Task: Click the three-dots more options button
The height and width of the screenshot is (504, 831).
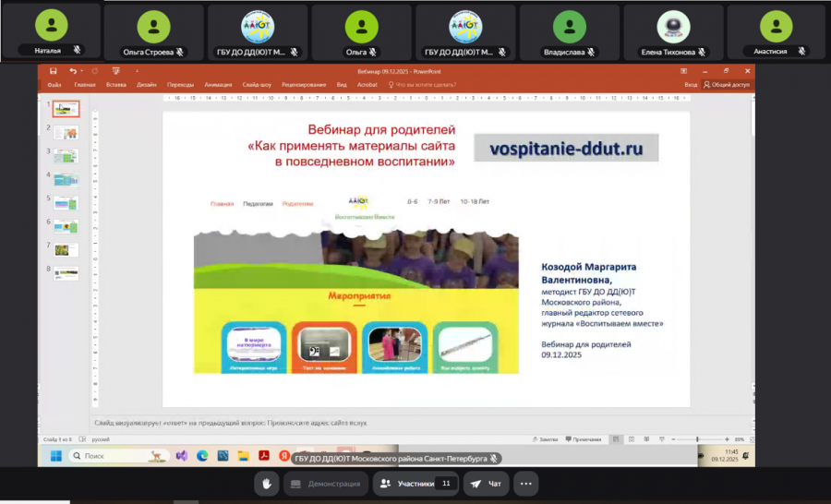Action: (x=526, y=484)
